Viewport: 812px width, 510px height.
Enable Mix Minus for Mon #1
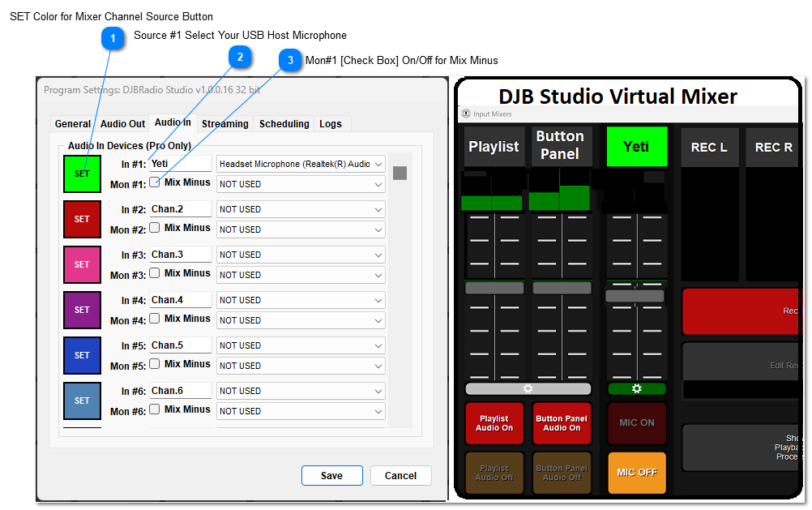155,182
